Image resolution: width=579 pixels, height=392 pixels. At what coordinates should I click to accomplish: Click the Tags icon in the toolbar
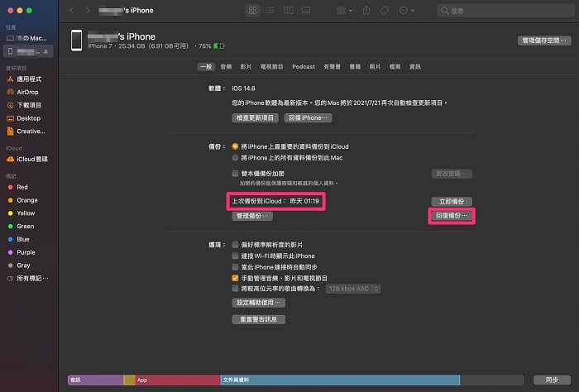pos(385,10)
